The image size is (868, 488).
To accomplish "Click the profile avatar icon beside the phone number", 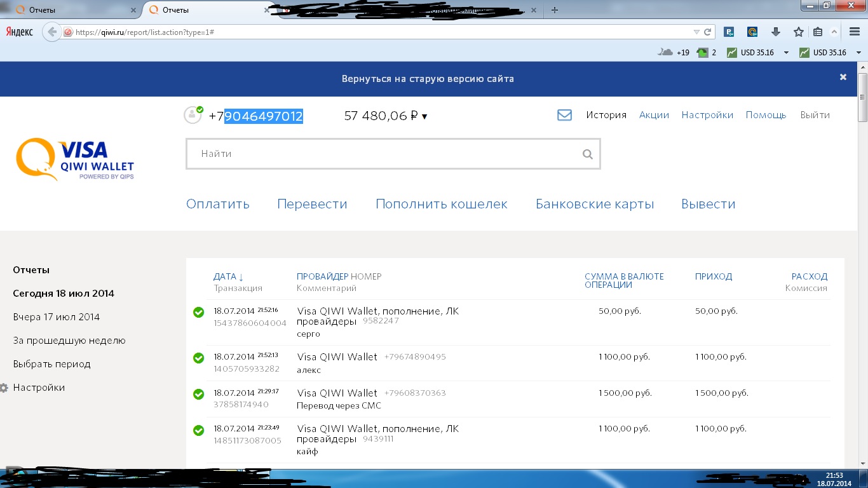I will coord(193,114).
